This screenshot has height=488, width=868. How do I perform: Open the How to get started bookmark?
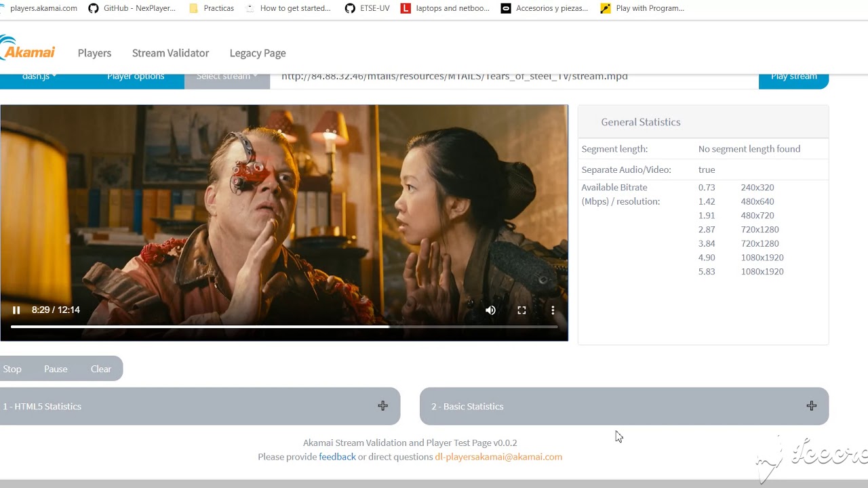click(288, 8)
